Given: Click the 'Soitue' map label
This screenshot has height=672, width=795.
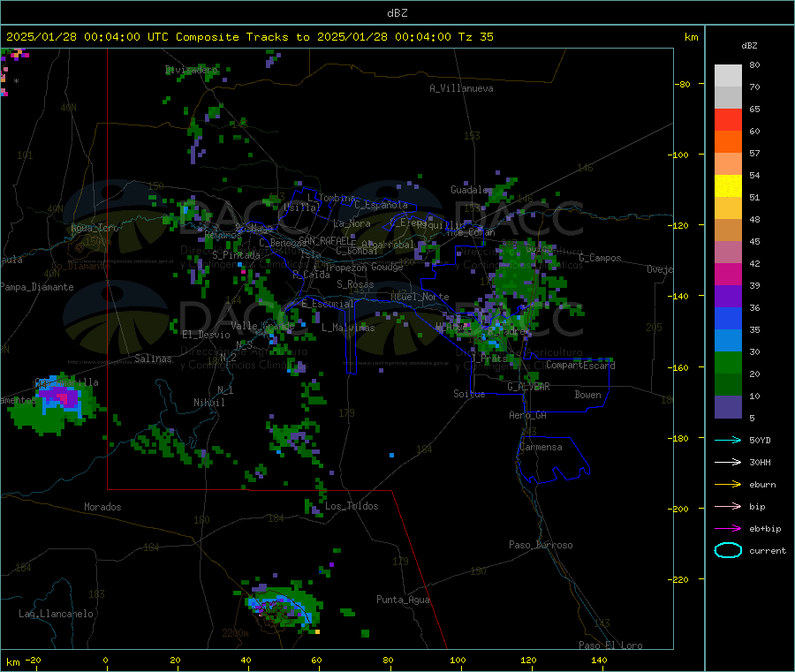Looking at the screenshot, I should tap(469, 394).
